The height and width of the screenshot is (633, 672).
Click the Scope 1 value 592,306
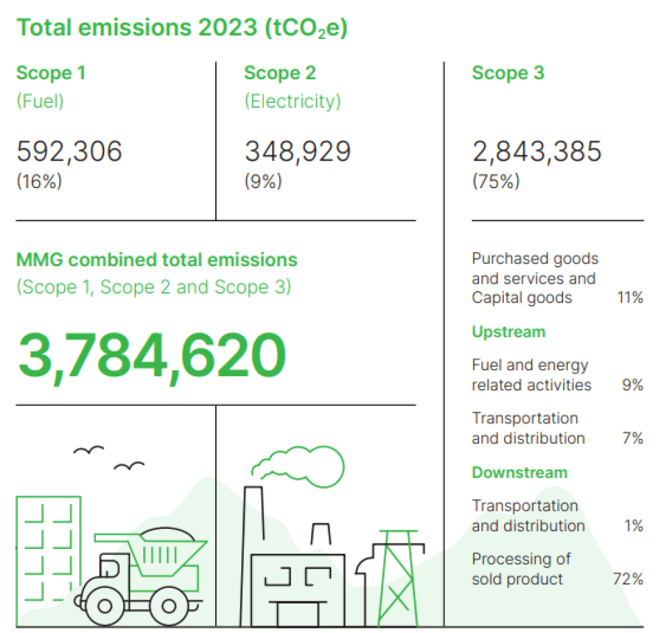click(69, 151)
